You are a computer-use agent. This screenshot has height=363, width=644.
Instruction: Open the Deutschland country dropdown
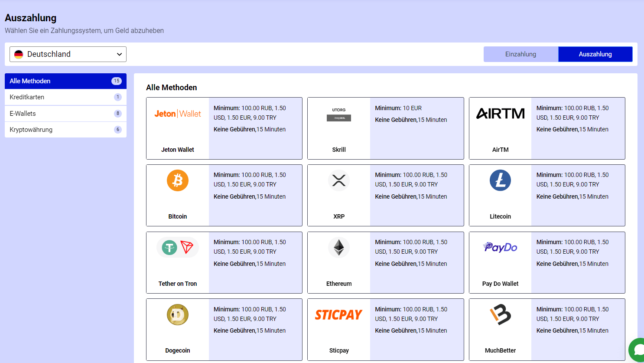[68, 54]
